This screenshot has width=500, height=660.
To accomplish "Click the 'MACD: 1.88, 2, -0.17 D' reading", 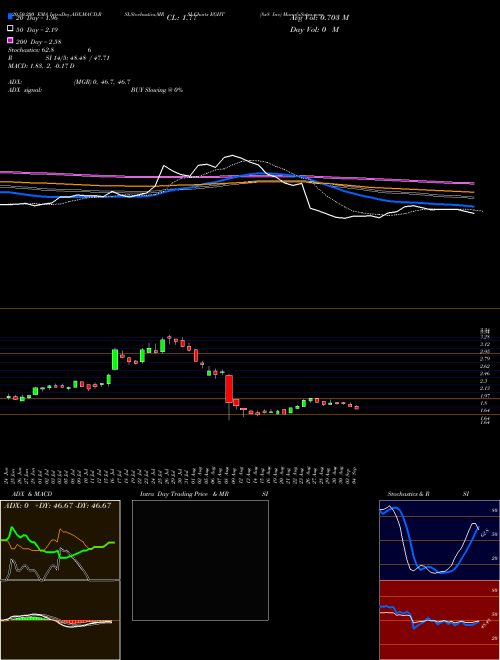I will (x=41, y=66).
